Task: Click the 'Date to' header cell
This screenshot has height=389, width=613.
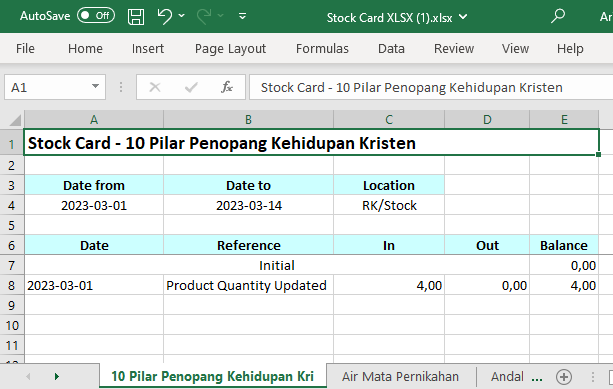Action: [248, 185]
